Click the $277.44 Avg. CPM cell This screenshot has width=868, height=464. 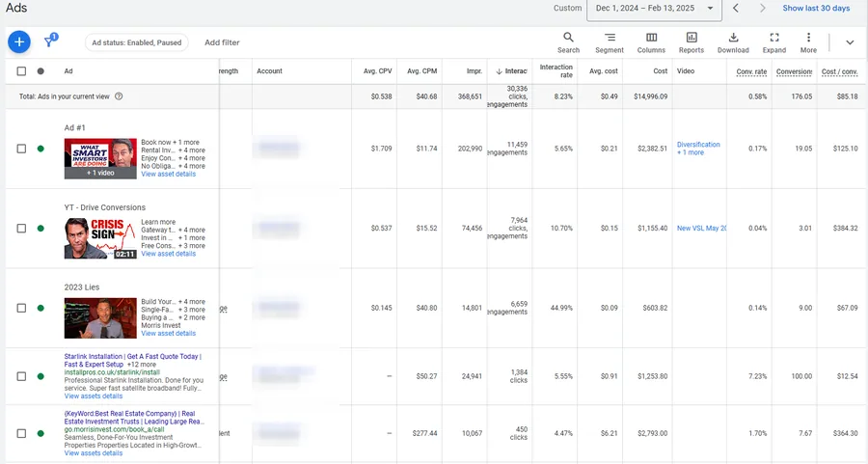click(424, 433)
